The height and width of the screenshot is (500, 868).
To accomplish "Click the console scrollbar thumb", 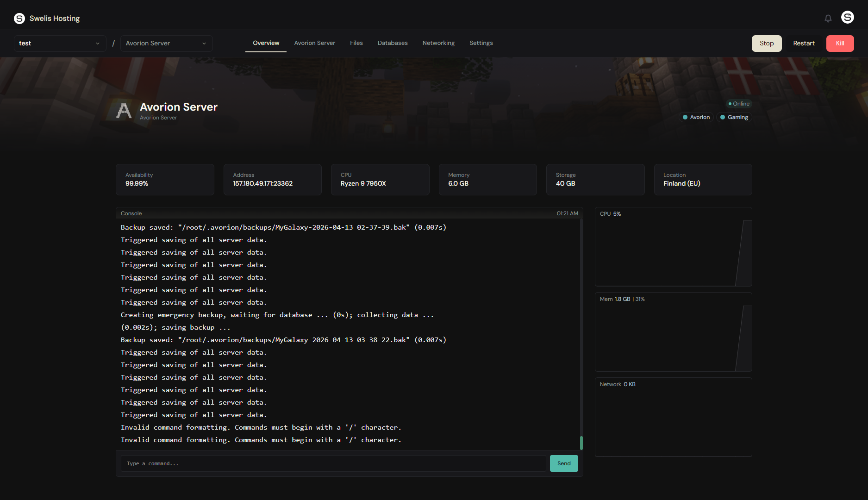I will pyautogui.click(x=581, y=443).
